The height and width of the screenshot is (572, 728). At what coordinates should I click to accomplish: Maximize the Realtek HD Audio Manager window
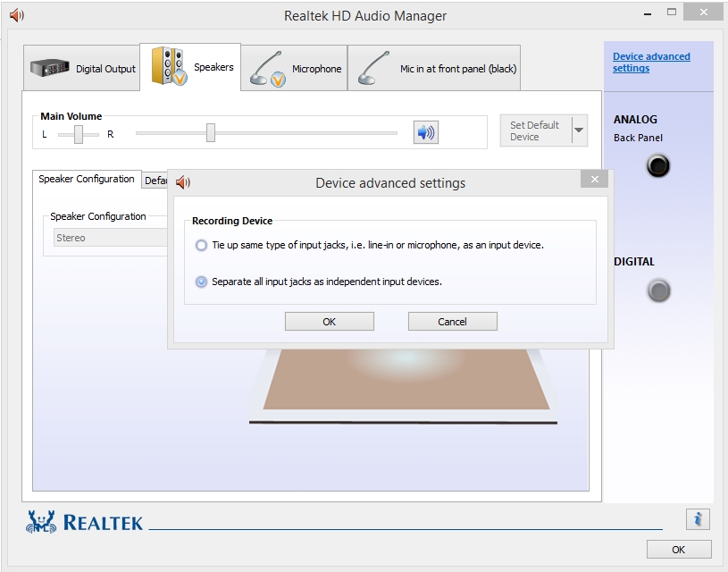672,13
